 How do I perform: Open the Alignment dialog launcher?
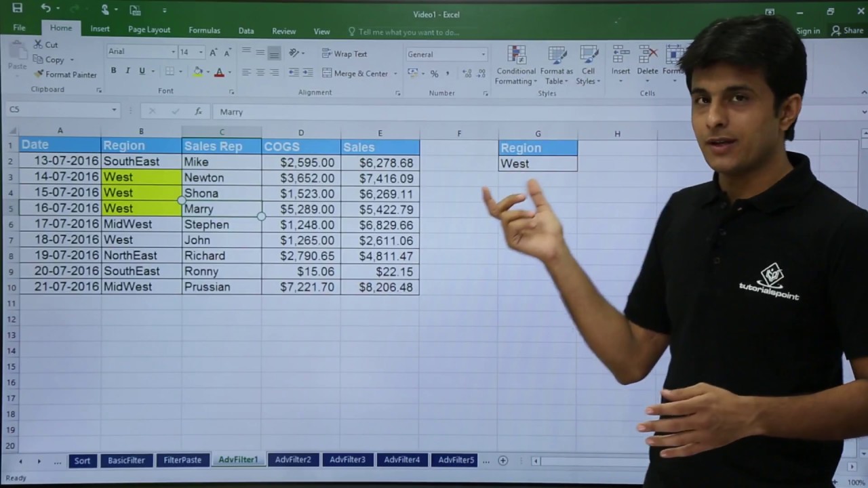(397, 93)
